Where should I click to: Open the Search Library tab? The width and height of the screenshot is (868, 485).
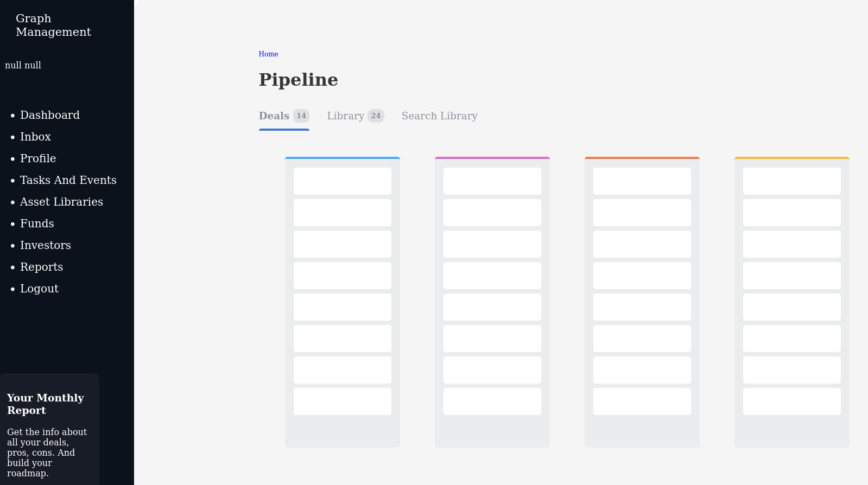439,116
